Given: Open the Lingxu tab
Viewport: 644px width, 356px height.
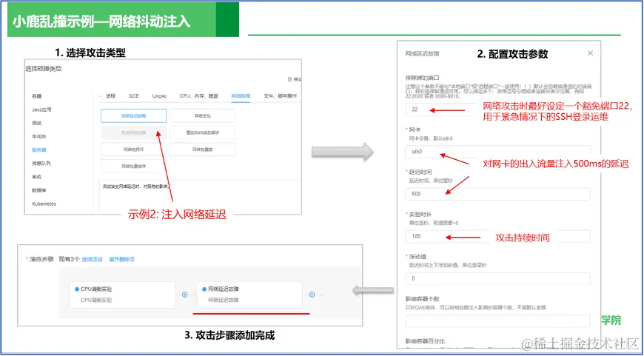Looking at the screenshot, I should click(159, 96).
